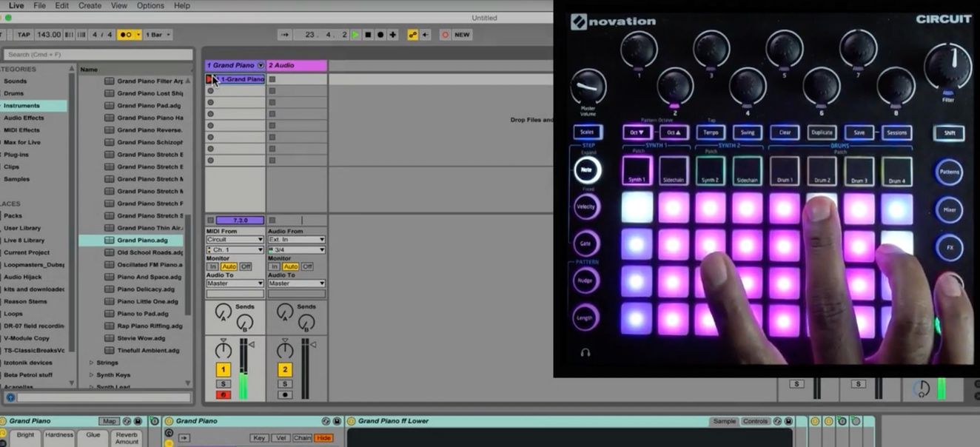The width and height of the screenshot is (980, 447).
Task: Open the 1 Grand Piano track dropdown arrow
Action: click(261, 65)
